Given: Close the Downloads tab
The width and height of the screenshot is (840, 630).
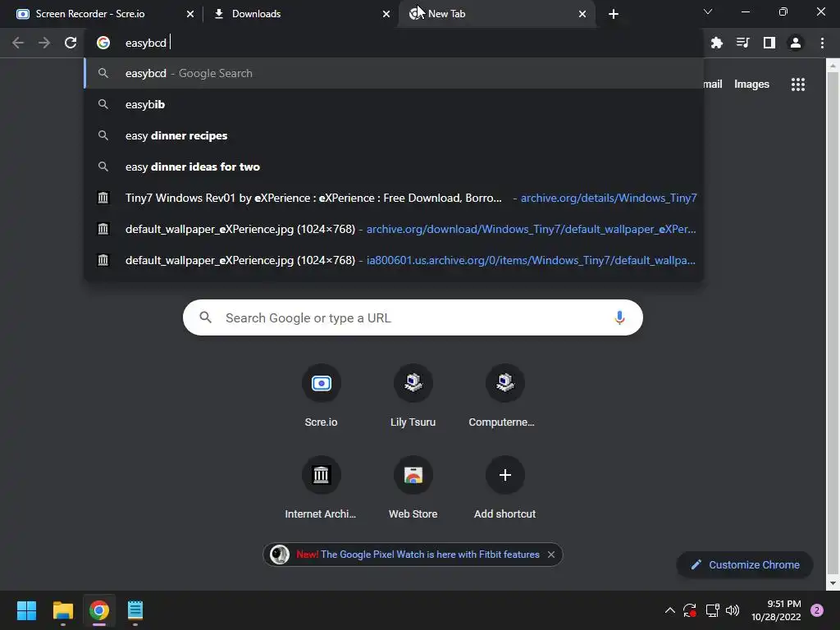Looking at the screenshot, I should pos(386,14).
